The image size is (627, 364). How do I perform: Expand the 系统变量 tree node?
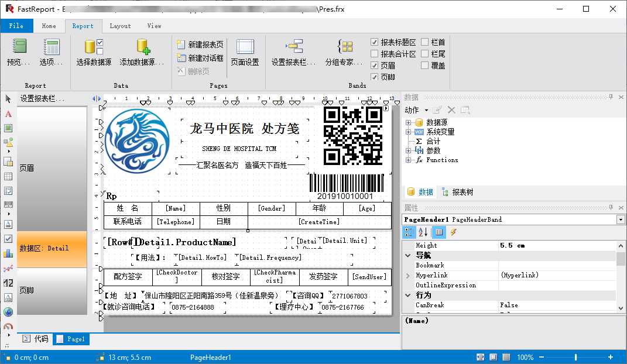click(x=408, y=132)
